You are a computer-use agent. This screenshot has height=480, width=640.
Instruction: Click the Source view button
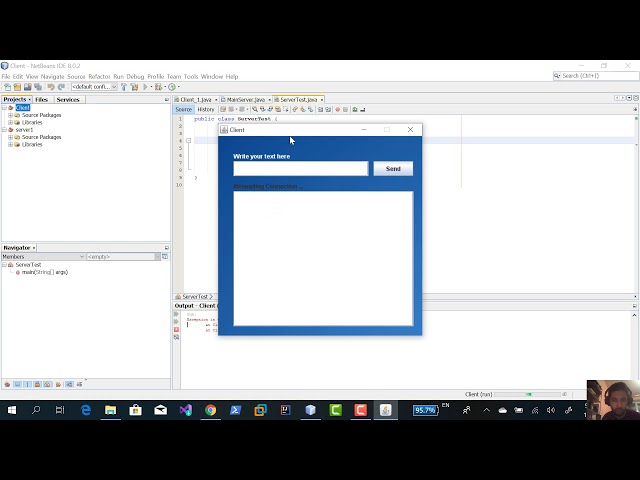183,109
